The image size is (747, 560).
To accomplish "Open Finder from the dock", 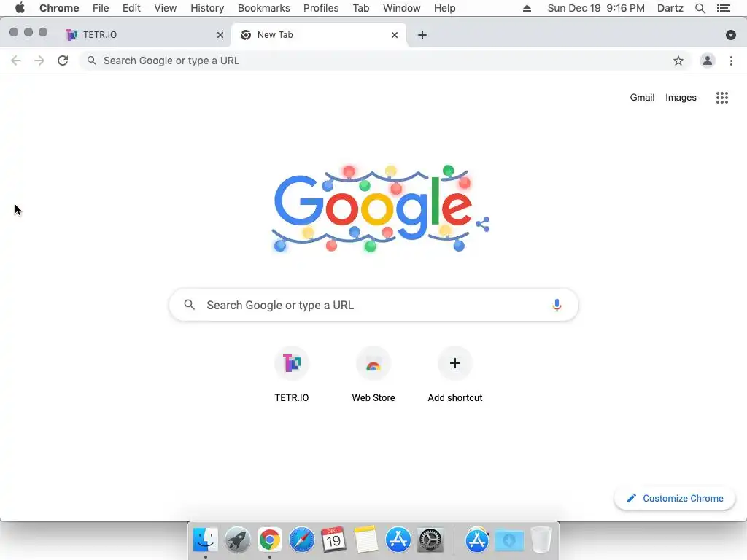I will pyautogui.click(x=205, y=540).
